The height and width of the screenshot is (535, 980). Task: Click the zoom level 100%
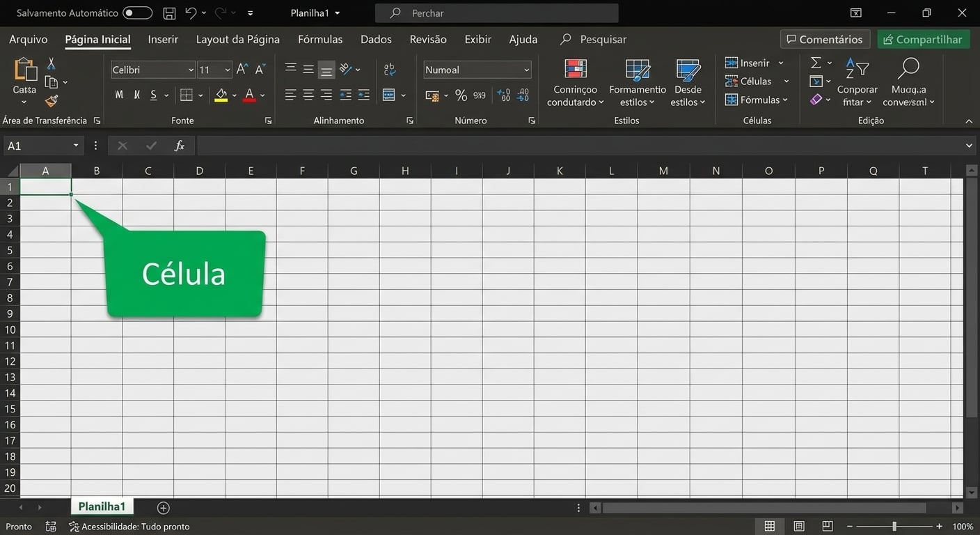tap(963, 527)
